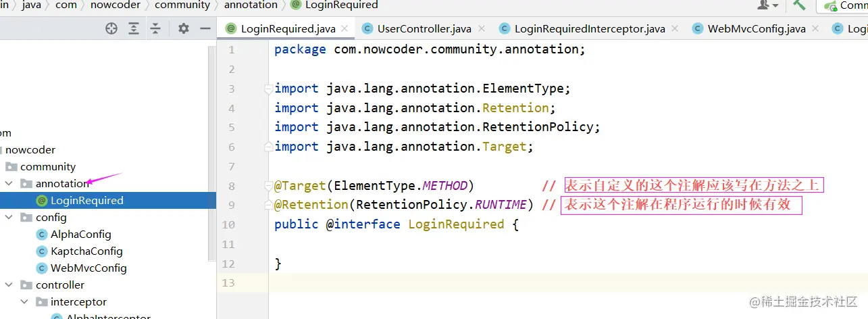Image resolution: width=868 pixels, height=319 pixels.
Task: Click the annotation icon on LoginRequired.java tab
Action: pos(231,28)
